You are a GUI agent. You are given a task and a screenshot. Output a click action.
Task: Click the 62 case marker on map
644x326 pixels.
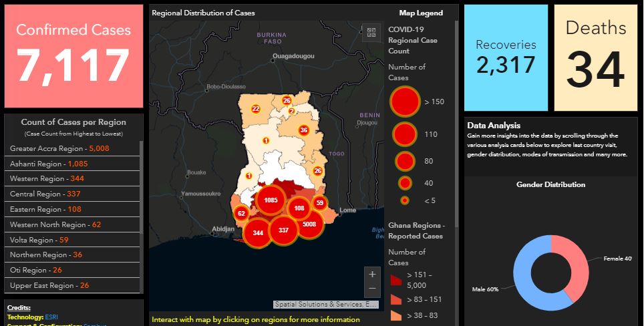coord(241,214)
